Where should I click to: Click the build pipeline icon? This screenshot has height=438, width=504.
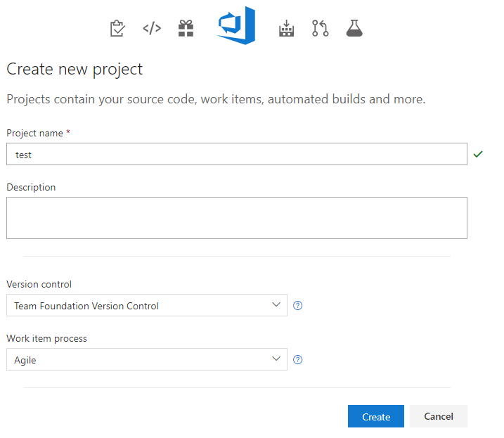(x=286, y=28)
